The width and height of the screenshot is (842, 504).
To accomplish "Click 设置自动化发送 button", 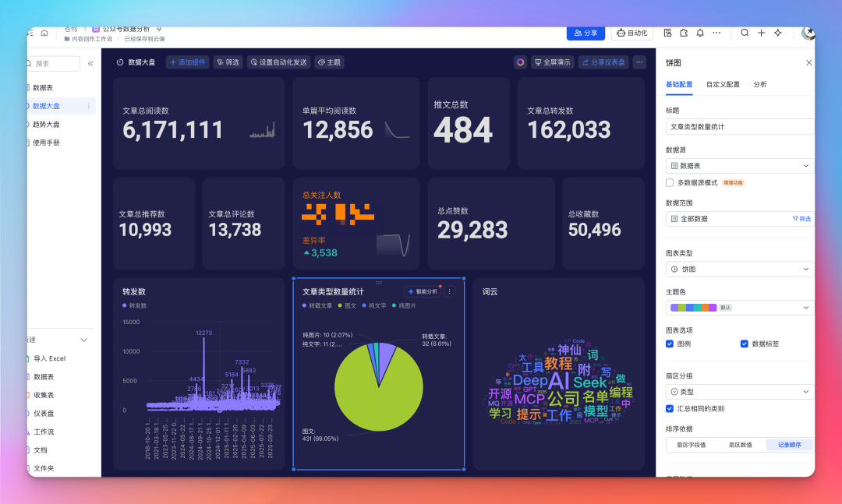I will tap(278, 62).
